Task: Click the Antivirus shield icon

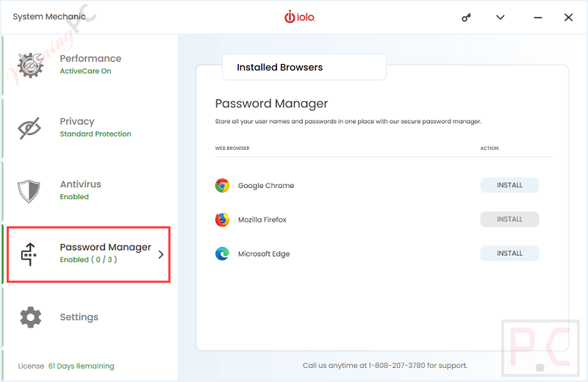Action: tap(29, 191)
